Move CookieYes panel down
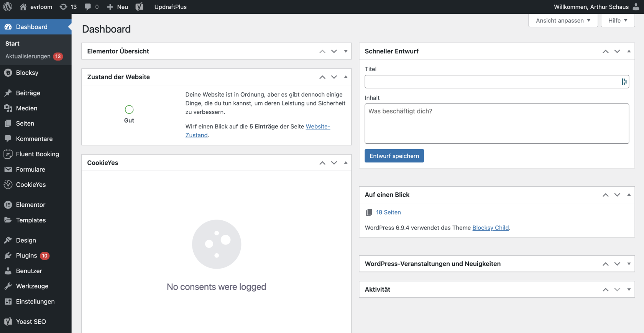 [334, 163]
